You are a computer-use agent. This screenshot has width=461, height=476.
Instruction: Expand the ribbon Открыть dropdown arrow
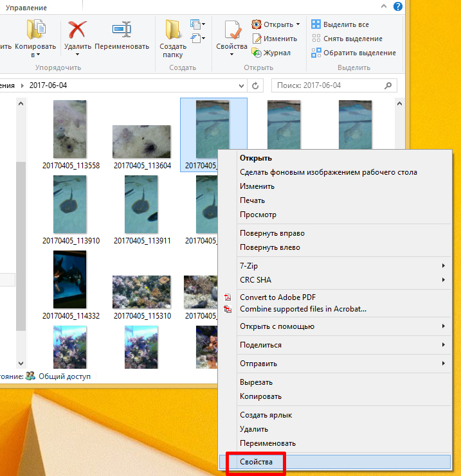(x=298, y=24)
